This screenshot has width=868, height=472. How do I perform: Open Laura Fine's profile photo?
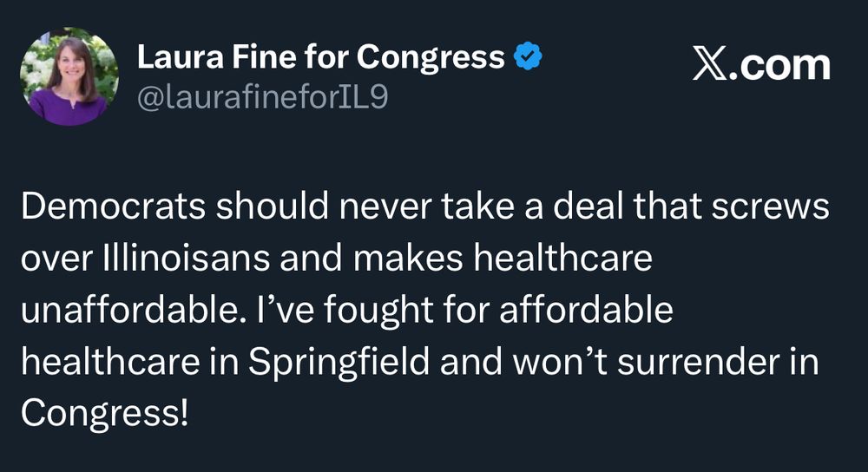[x=69, y=76]
